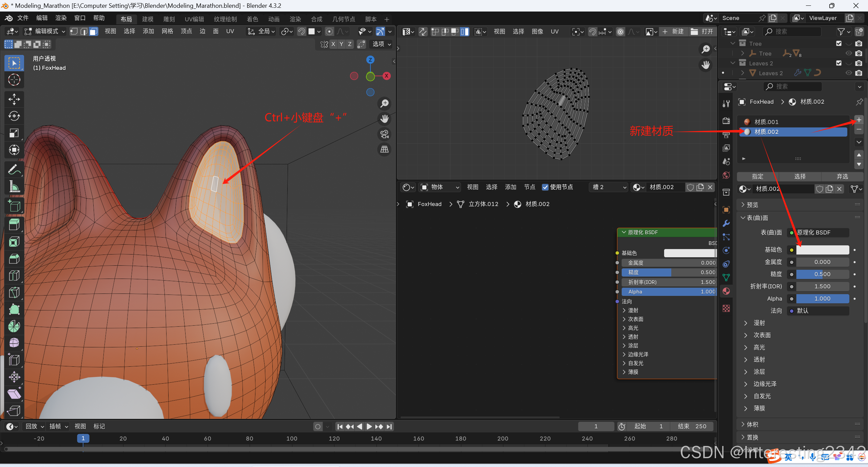
Task: Open the 编辑模式 mode dropdown
Action: point(45,32)
